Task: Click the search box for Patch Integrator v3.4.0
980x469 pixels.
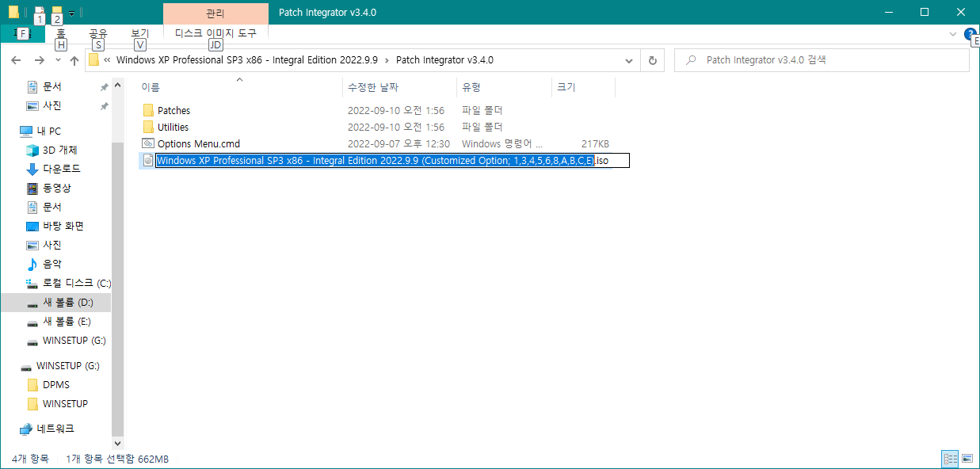Action: click(822, 60)
